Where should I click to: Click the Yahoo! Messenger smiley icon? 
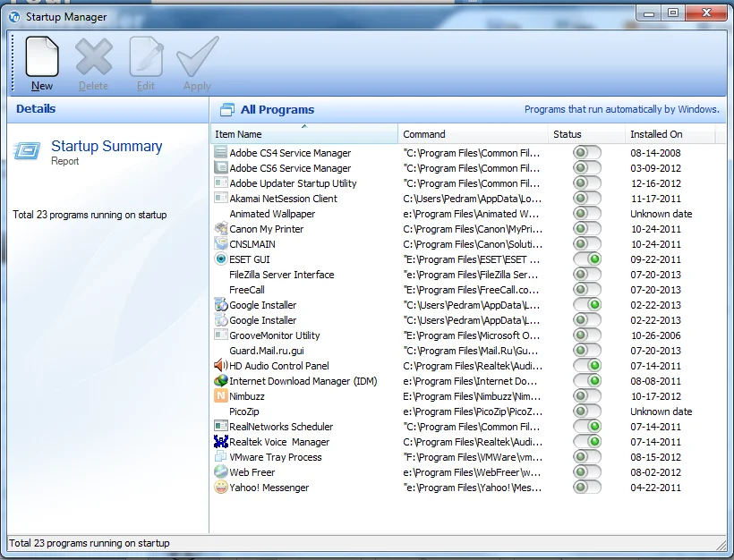pyautogui.click(x=220, y=487)
